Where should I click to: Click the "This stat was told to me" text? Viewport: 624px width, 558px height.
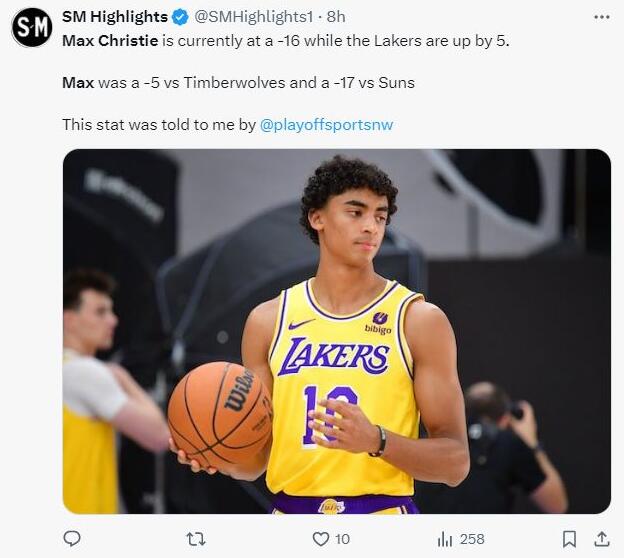pos(158,125)
